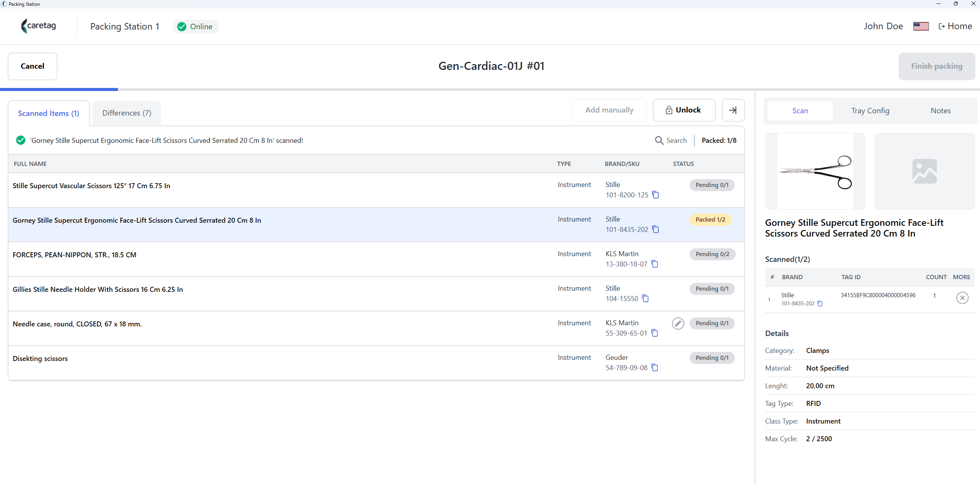The image size is (980, 485).
Task: Click the scissors product image thumbnail
Action: tap(815, 171)
